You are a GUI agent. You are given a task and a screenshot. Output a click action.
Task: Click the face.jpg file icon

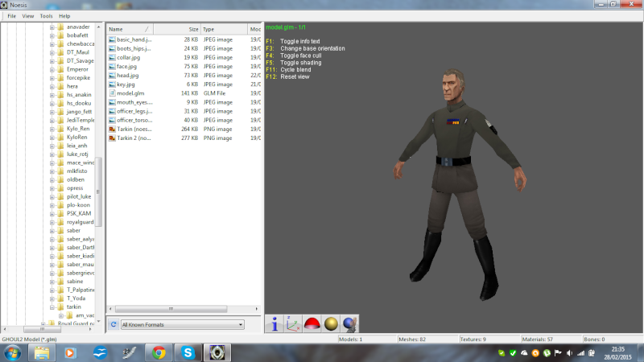(112, 67)
